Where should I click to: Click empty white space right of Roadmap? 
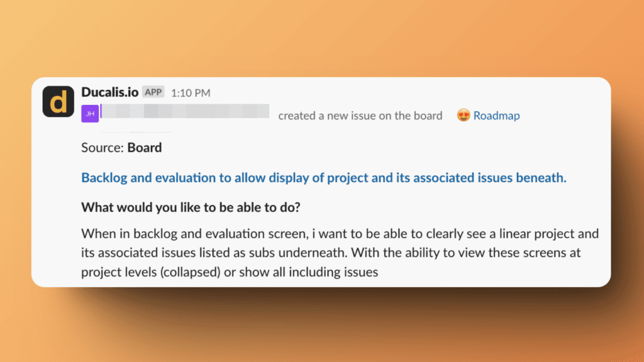pyautogui.click(x=566, y=116)
